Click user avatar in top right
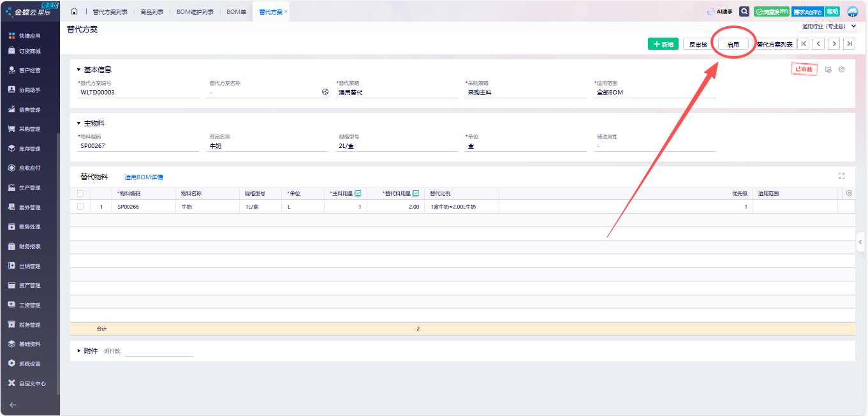Image resolution: width=868 pixels, height=416 pixels. pyautogui.click(x=853, y=11)
